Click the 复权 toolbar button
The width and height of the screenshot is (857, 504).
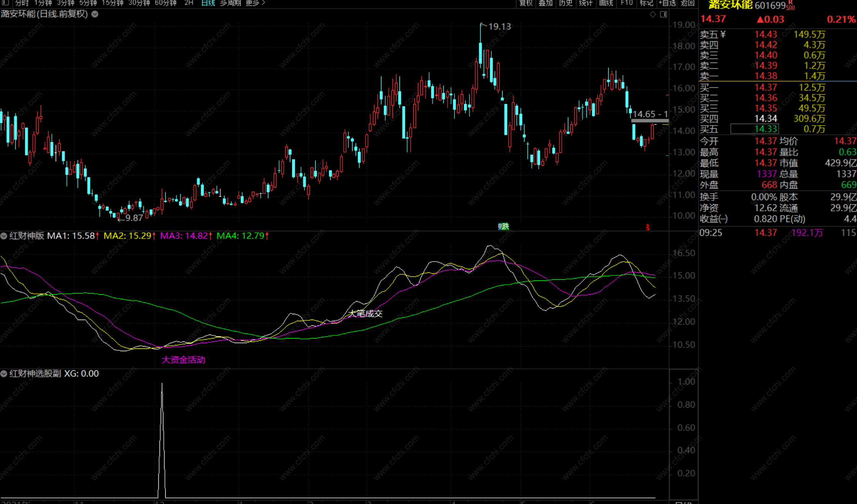[x=526, y=3]
